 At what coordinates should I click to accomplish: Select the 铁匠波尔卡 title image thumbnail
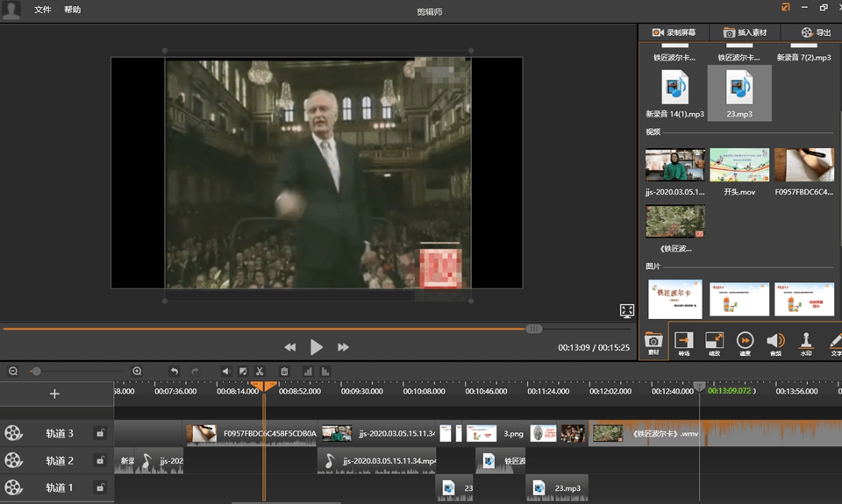click(x=675, y=299)
